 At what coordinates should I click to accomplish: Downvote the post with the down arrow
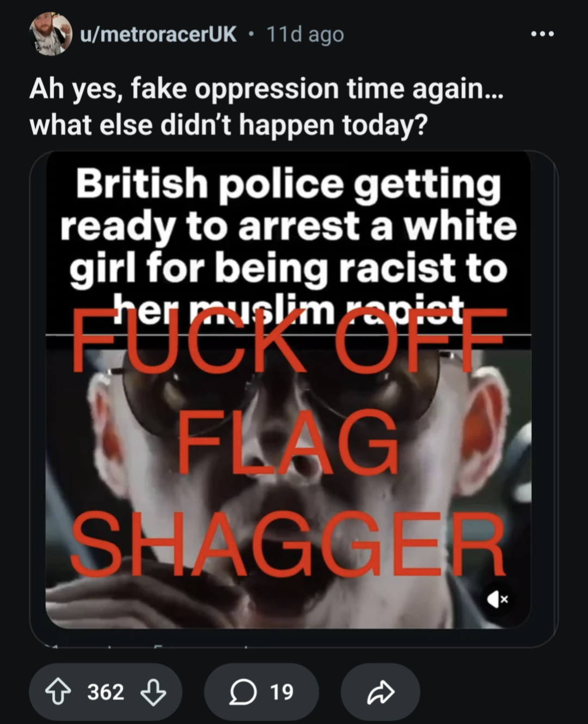tap(154, 692)
